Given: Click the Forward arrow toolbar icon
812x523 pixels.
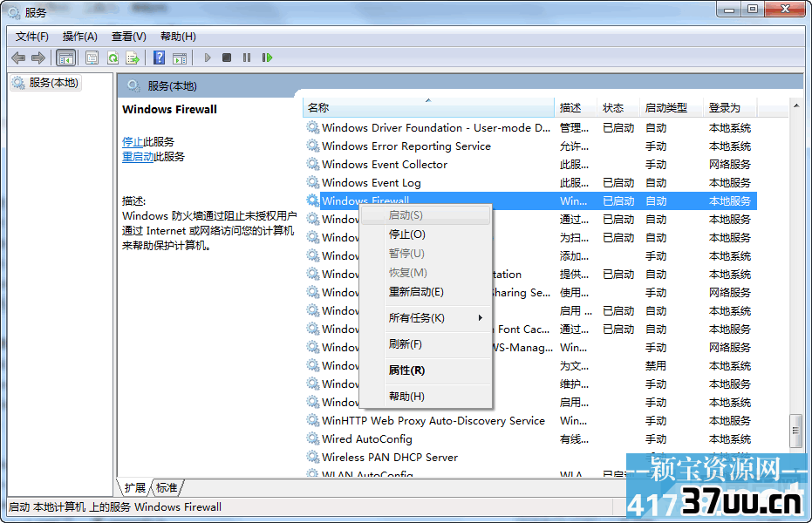Looking at the screenshot, I should coord(38,58).
